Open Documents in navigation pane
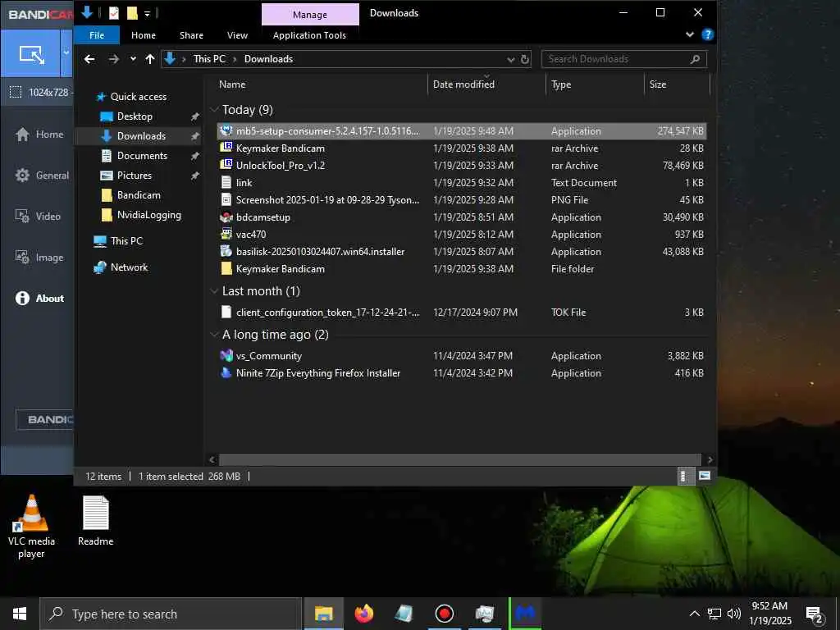Viewport: 840px width, 630px height. pyautogui.click(x=142, y=156)
